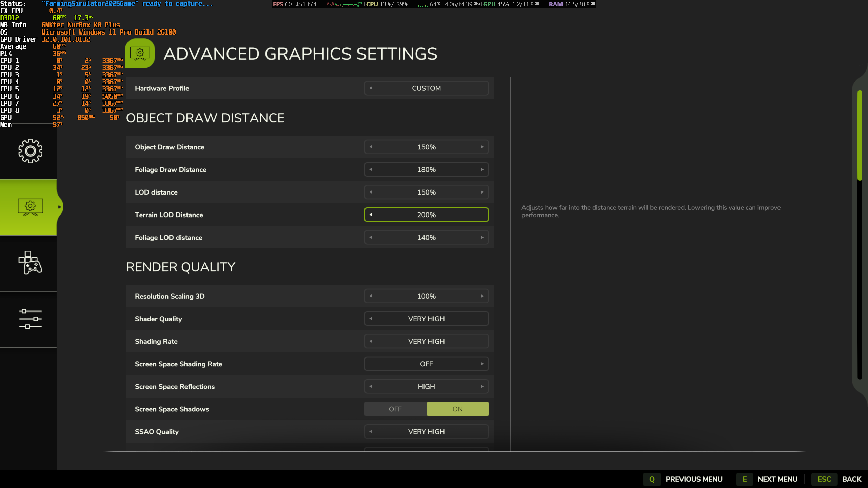
Task: Switch Screen Space Shading Rate from OFF
Action: 482,364
